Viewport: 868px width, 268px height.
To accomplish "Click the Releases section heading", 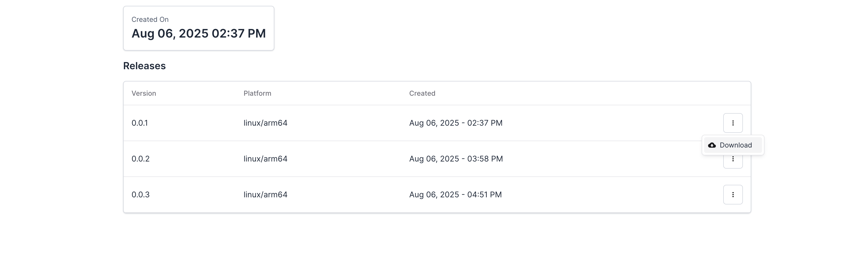I will (x=145, y=66).
